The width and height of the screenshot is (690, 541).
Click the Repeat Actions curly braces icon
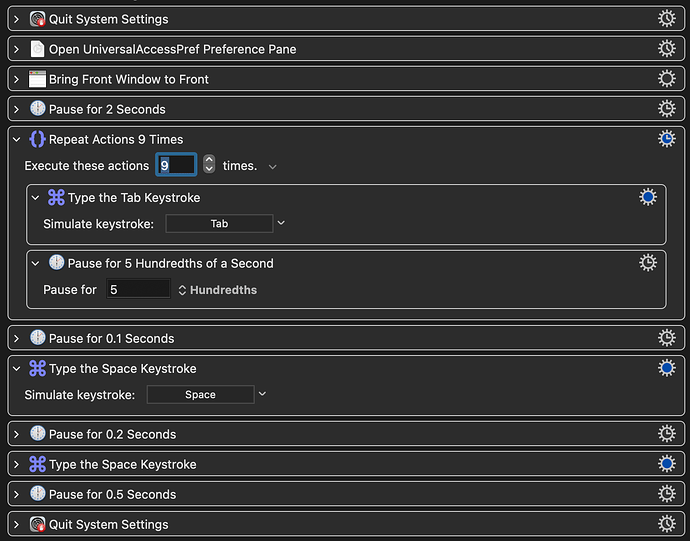pos(37,140)
